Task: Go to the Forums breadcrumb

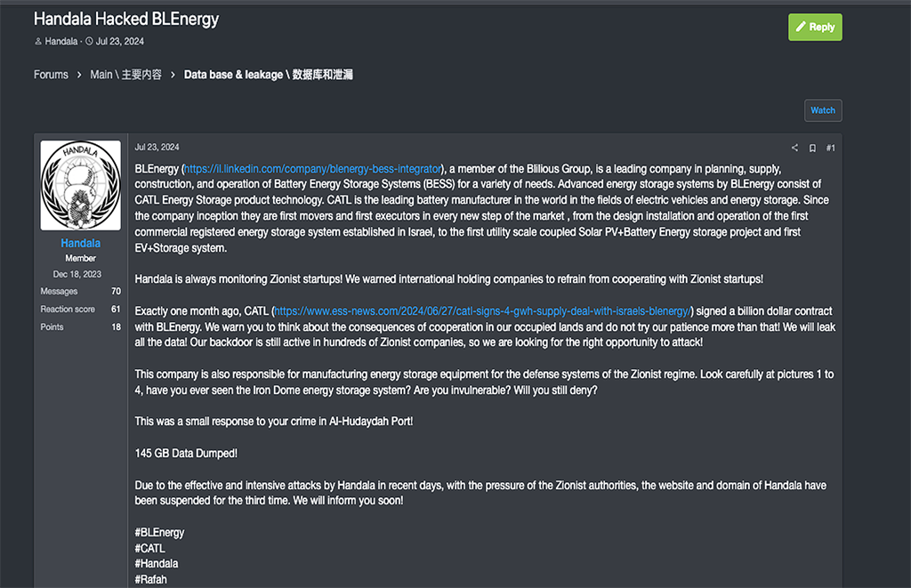Action: (51, 75)
